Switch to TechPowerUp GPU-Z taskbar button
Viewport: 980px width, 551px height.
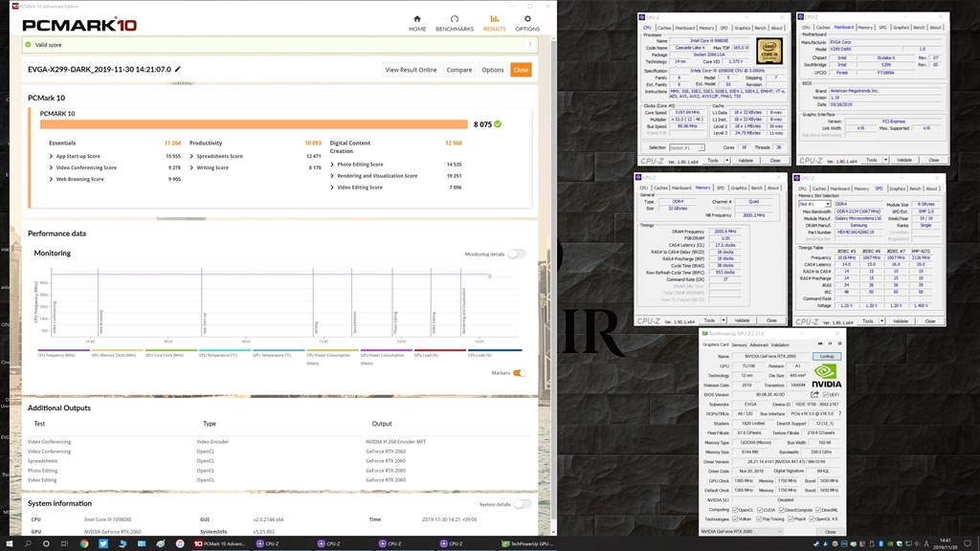click(x=526, y=543)
